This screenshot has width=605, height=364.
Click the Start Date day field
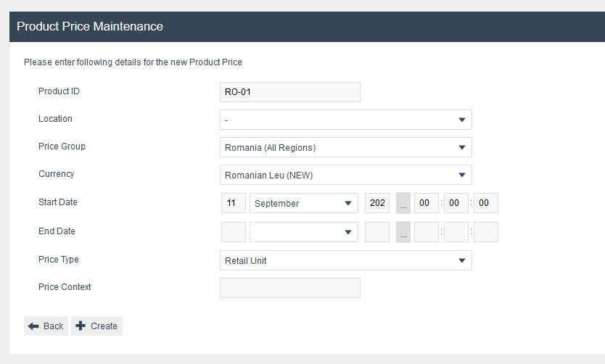pos(233,204)
